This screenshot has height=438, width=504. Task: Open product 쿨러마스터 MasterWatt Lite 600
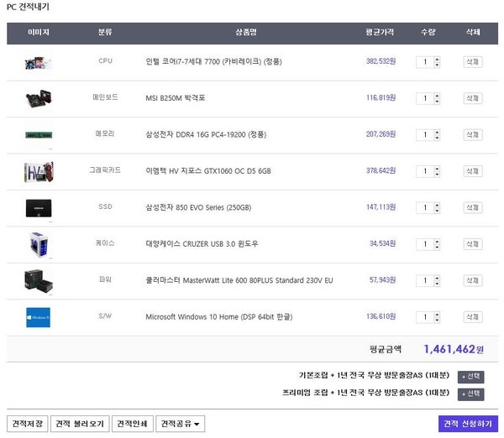[x=239, y=280]
